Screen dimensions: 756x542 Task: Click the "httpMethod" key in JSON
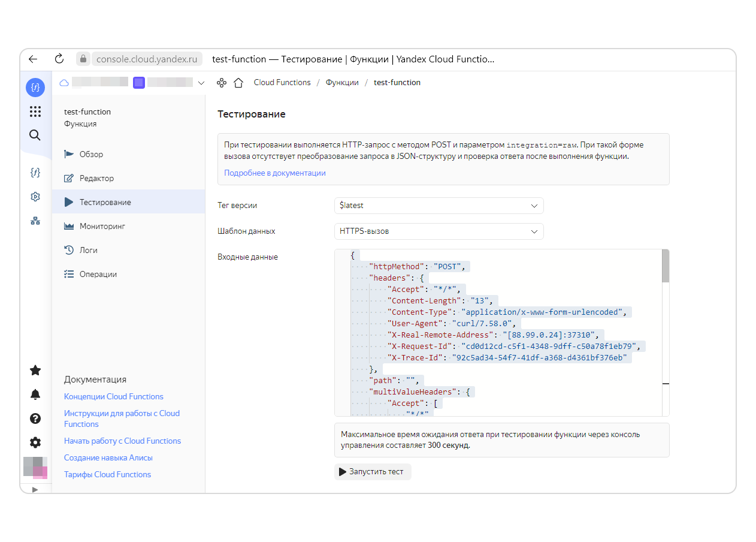coord(397,266)
